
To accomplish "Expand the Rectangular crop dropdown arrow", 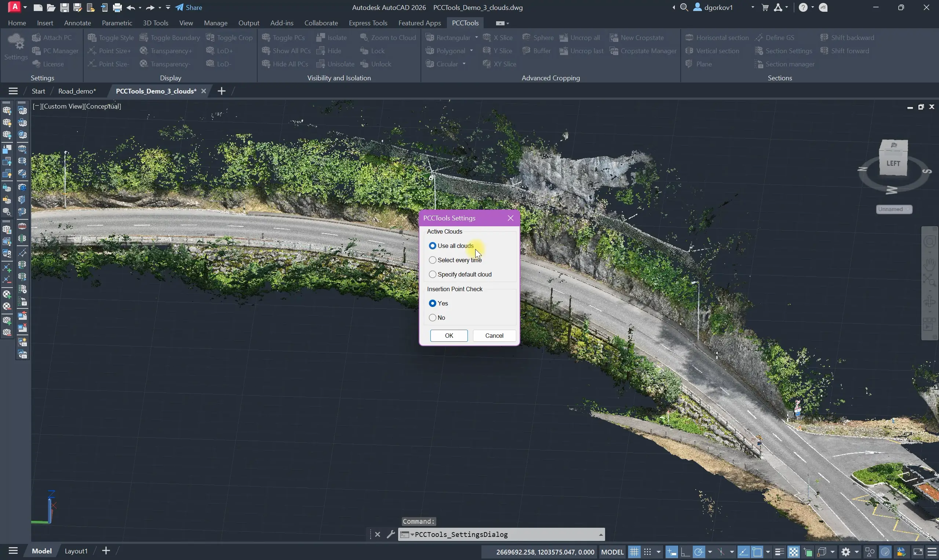I will coord(477,37).
